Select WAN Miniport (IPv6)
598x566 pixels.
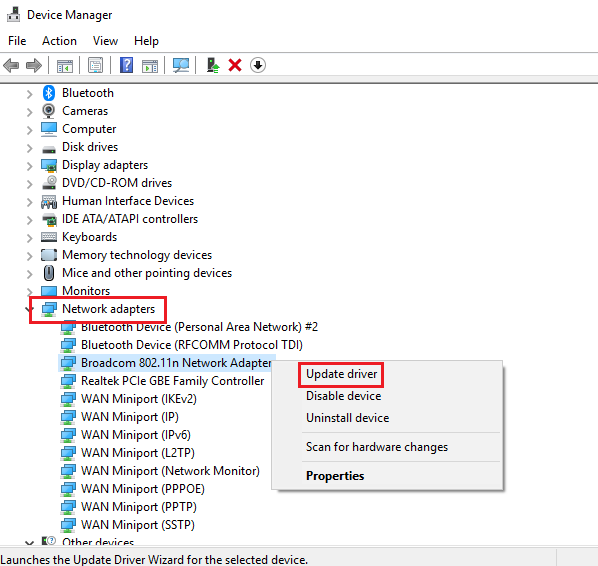[x=136, y=435]
